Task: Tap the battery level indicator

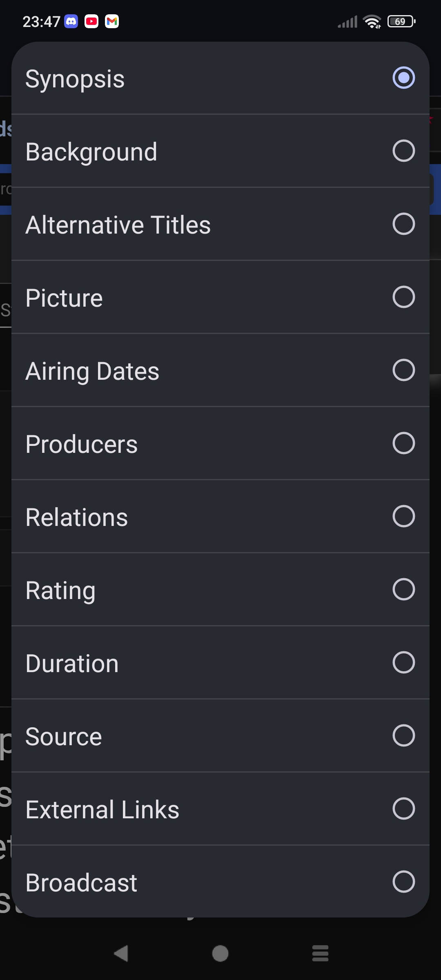Action: [x=401, y=21]
